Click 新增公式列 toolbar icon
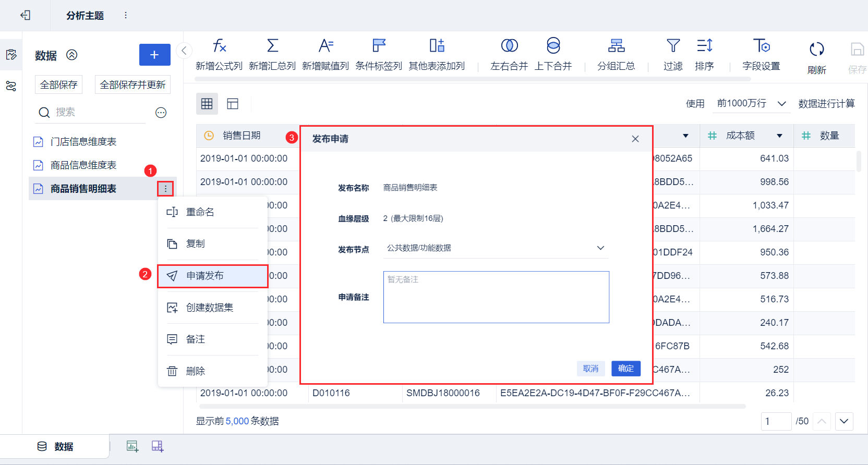868x465 pixels. coord(219,54)
